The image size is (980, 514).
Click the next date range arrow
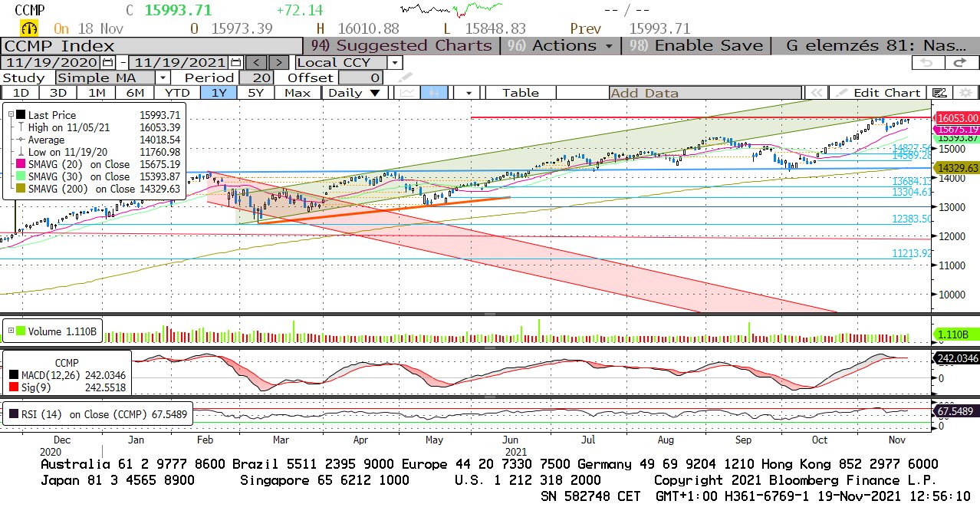[x=279, y=62]
